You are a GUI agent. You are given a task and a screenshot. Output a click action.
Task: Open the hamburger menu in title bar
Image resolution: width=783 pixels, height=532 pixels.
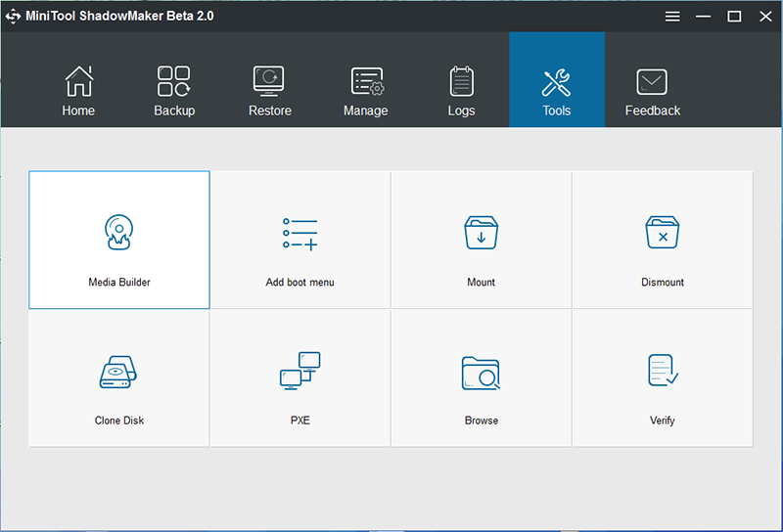click(x=672, y=17)
